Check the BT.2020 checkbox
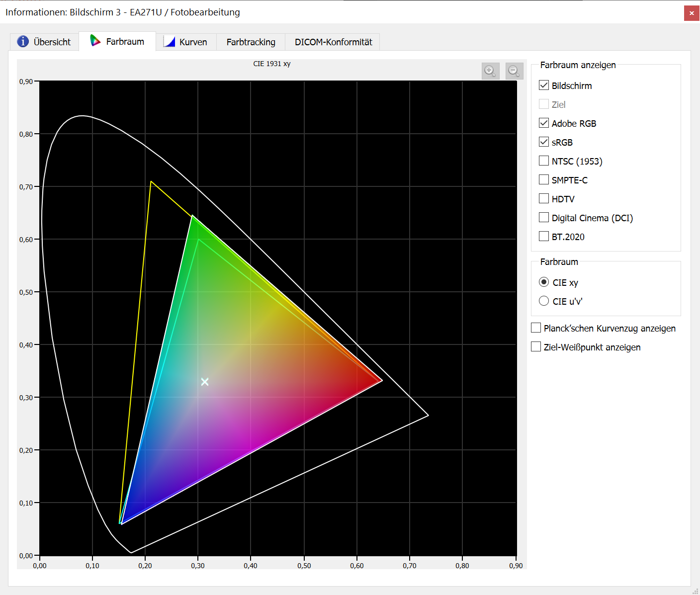 click(x=544, y=237)
